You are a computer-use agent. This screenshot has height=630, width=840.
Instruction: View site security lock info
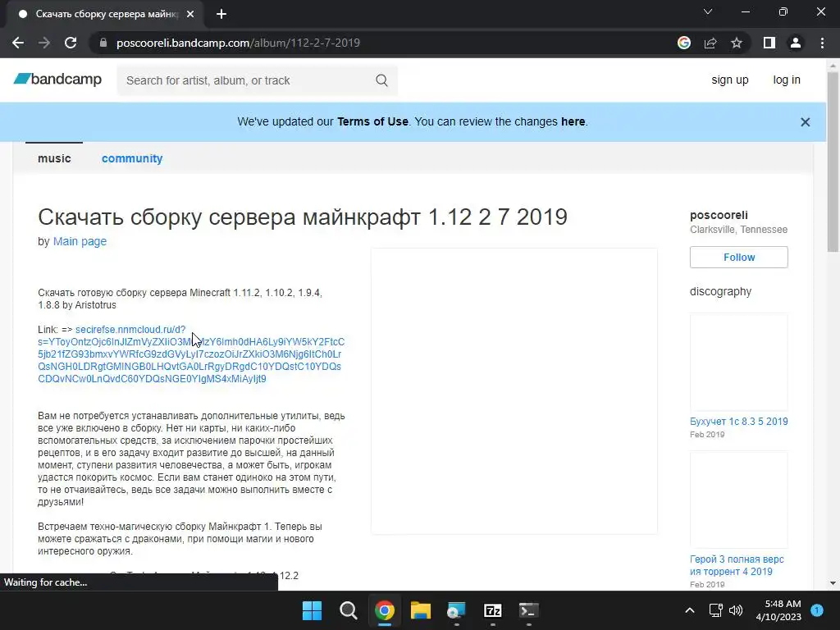[103, 43]
